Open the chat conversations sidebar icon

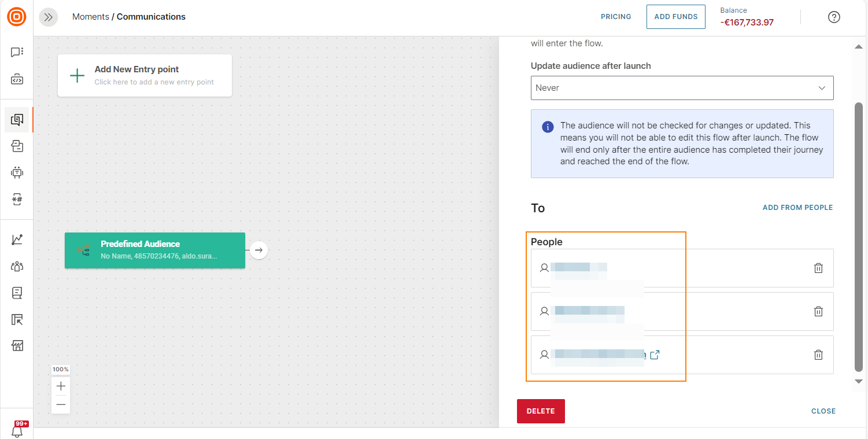pyautogui.click(x=17, y=53)
